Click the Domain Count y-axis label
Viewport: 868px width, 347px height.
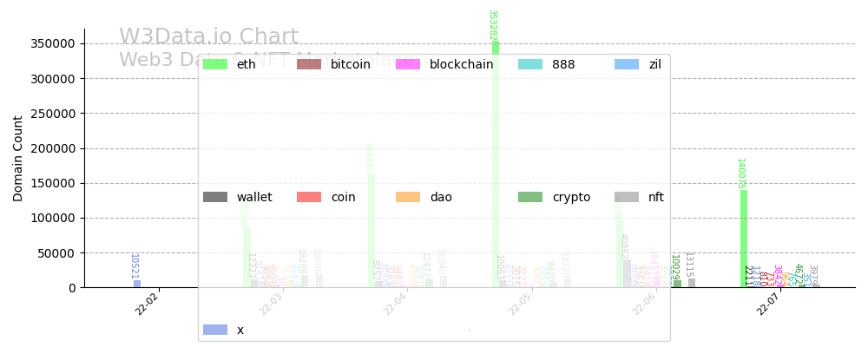pyautogui.click(x=18, y=159)
